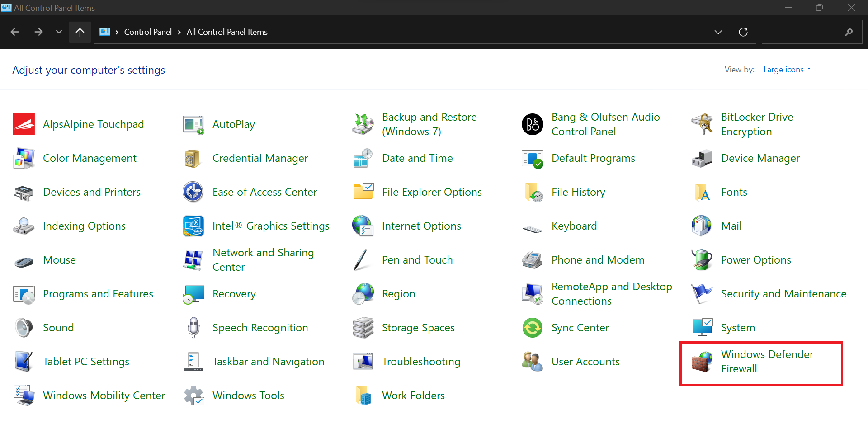Viewport: 868px width, 438px height.
Task: Open the Mouse icon
Action: (x=24, y=261)
